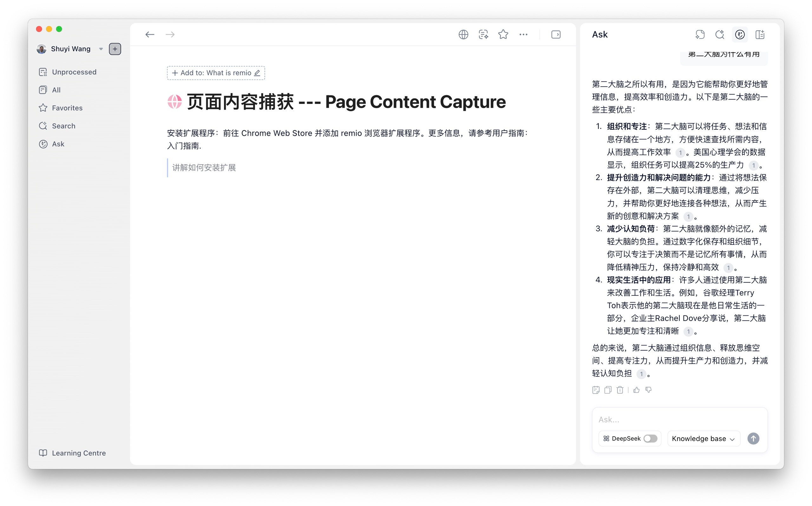Open the Knowledge base dropdown

pyautogui.click(x=703, y=438)
